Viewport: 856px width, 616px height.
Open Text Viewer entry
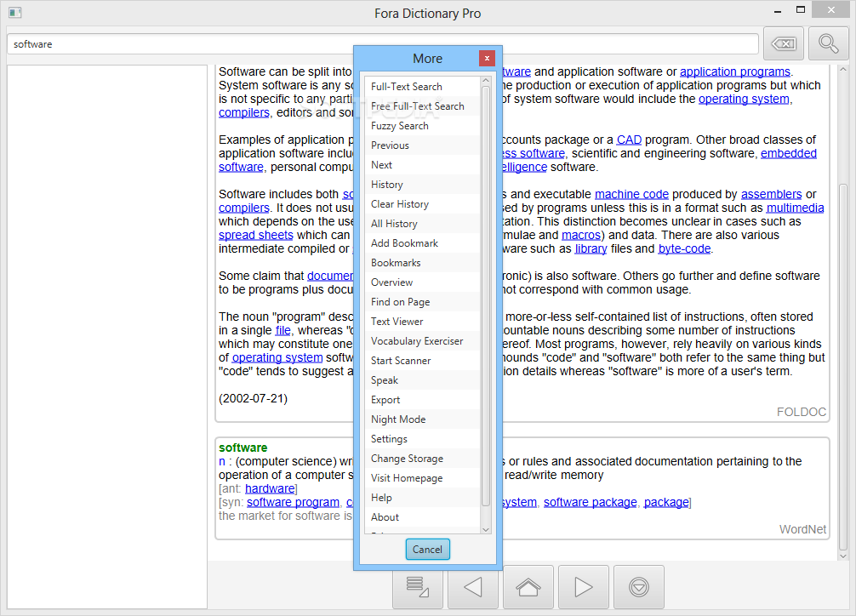(422, 322)
